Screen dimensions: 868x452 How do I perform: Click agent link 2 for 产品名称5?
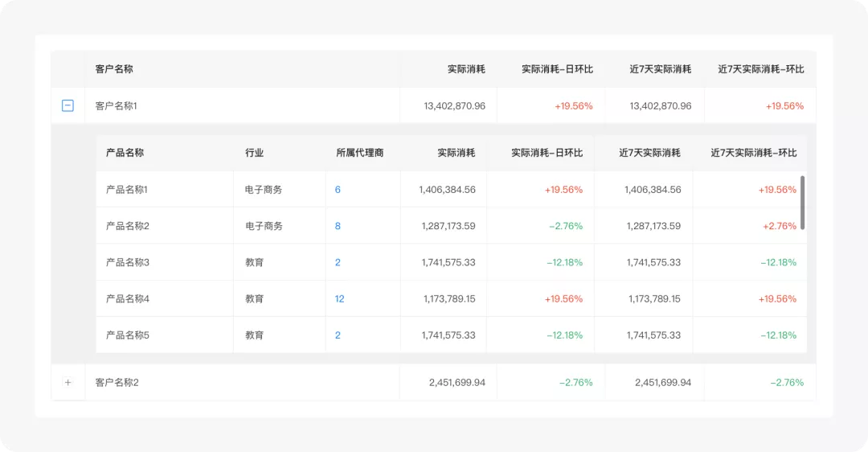[338, 335]
